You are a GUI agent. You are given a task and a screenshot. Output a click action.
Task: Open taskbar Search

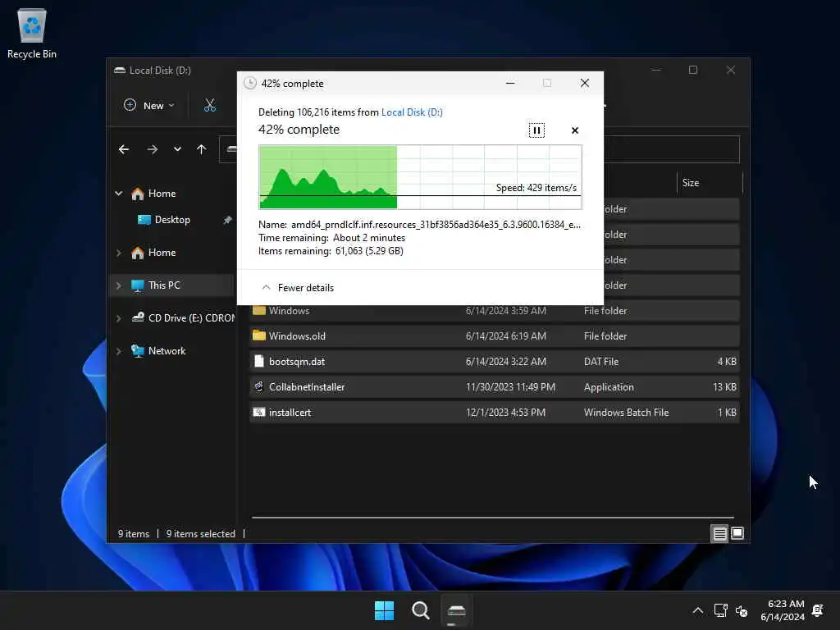click(x=421, y=610)
